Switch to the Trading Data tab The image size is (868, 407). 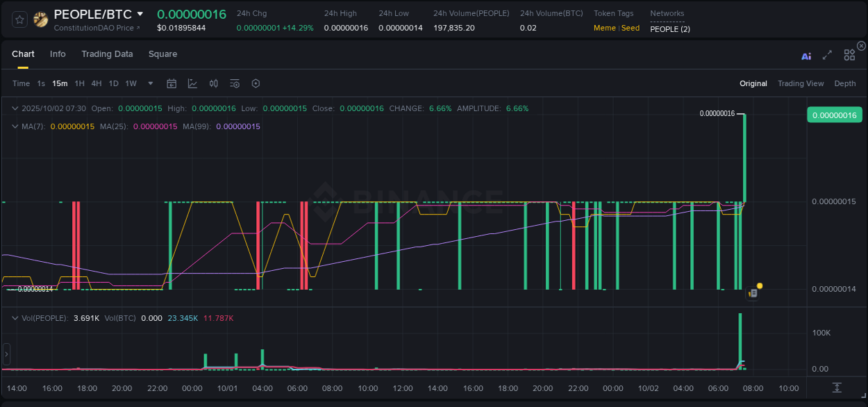click(107, 53)
